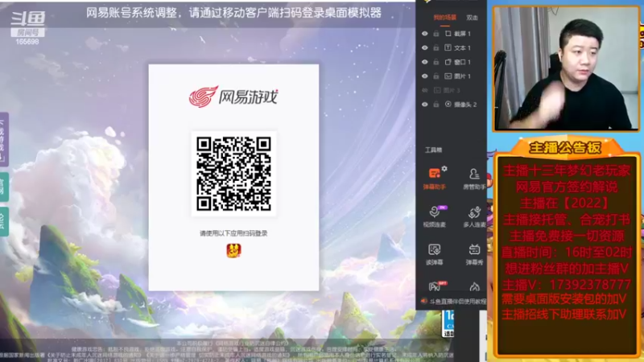Select the 图片 3 source row
The width and height of the screenshot is (644, 362).
pos(452,90)
